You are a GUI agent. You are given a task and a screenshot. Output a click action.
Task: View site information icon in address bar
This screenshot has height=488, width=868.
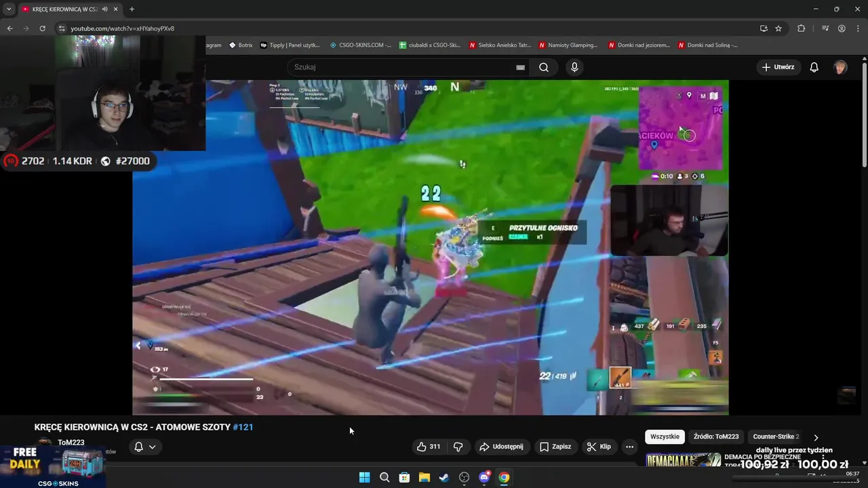[61, 28]
